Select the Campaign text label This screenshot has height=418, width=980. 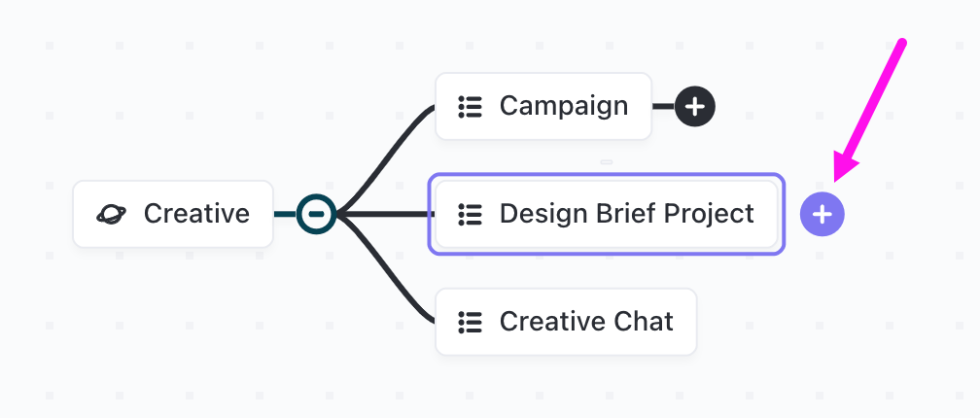pos(564,106)
